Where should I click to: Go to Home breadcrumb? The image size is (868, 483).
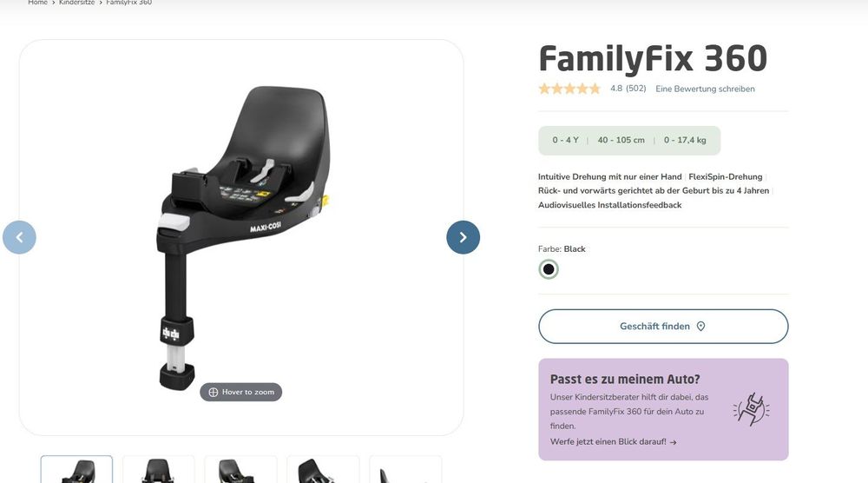(x=37, y=3)
